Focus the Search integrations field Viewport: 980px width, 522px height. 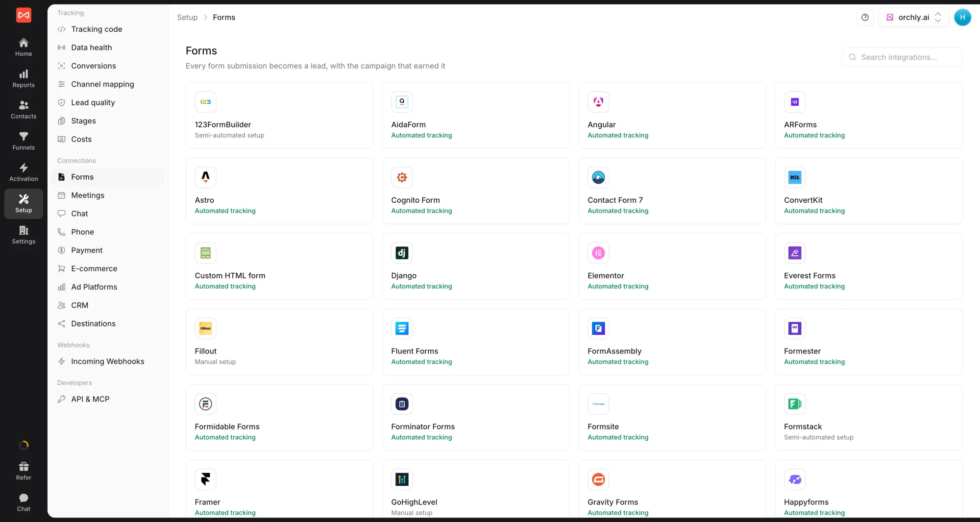902,57
